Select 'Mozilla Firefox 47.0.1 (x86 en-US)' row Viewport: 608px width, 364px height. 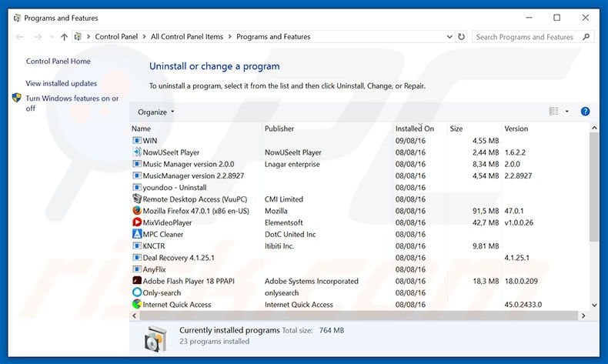tap(359, 211)
